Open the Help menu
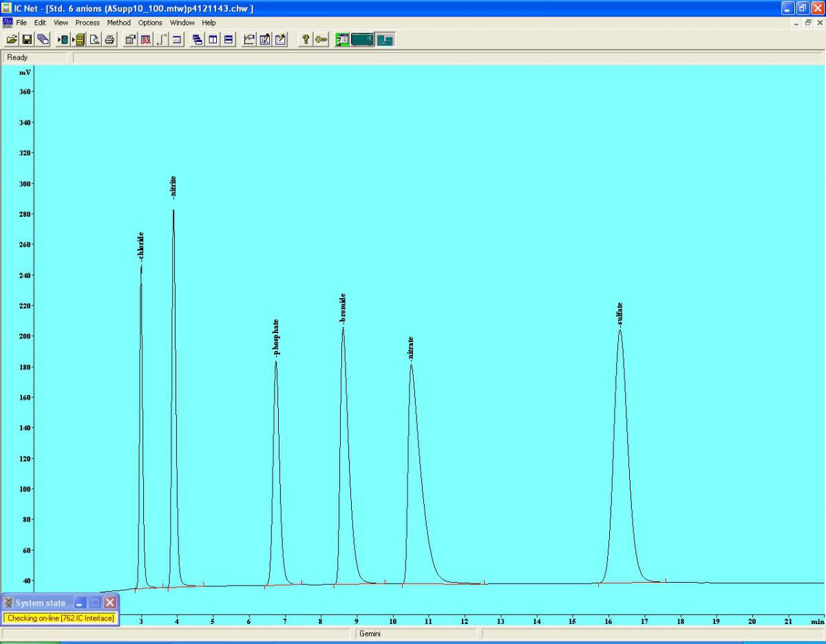This screenshot has width=826, height=644. click(209, 23)
